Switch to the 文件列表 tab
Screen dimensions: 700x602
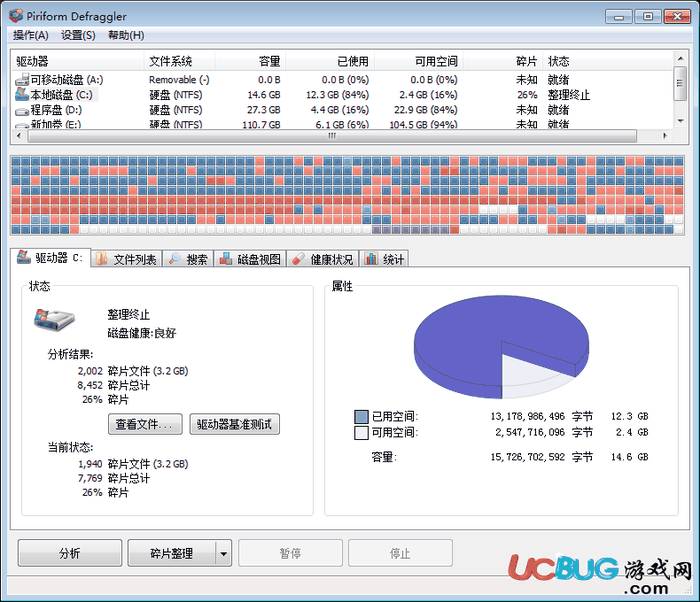coord(126,259)
